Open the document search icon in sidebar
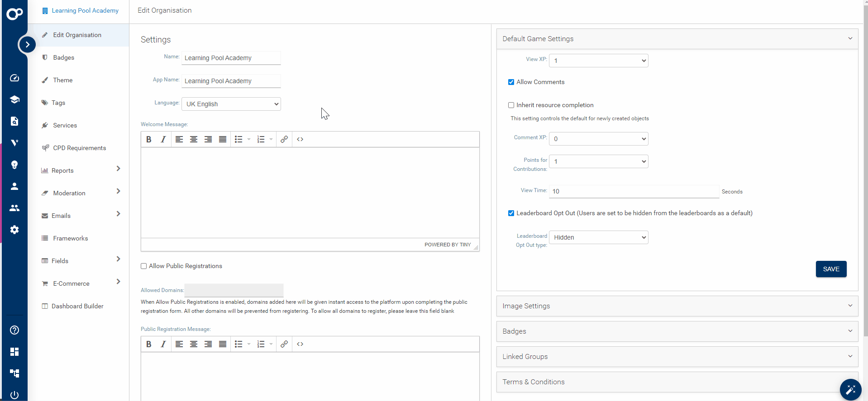 tap(14, 121)
